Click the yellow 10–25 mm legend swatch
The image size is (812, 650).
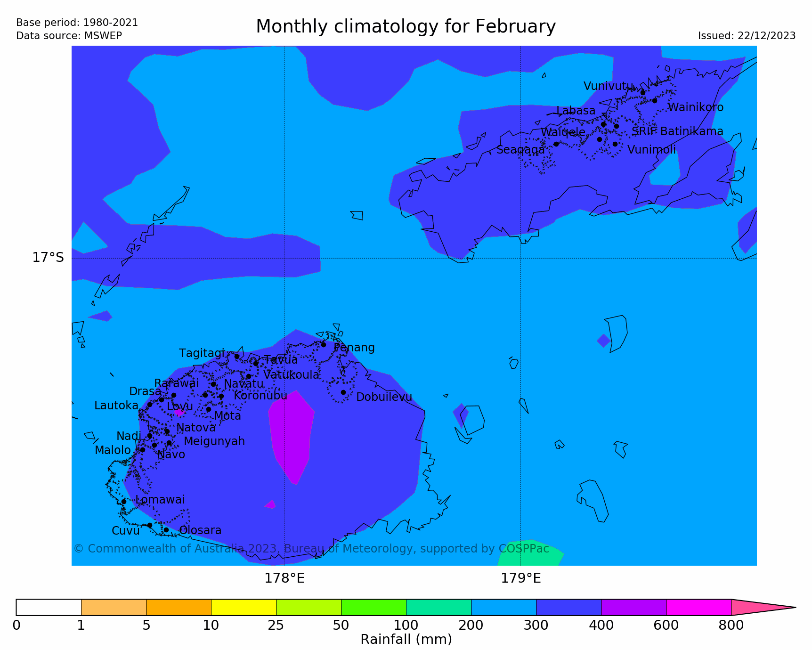click(x=244, y=608)
